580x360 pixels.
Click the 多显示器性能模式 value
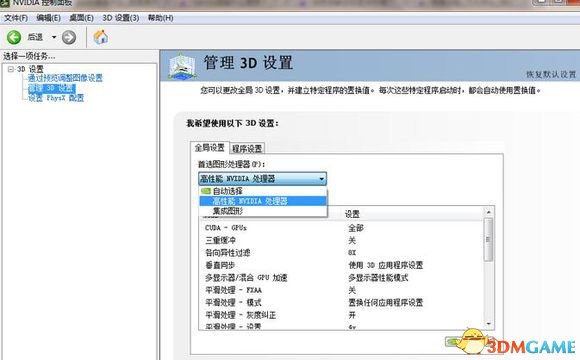click(x=378, y=277)
